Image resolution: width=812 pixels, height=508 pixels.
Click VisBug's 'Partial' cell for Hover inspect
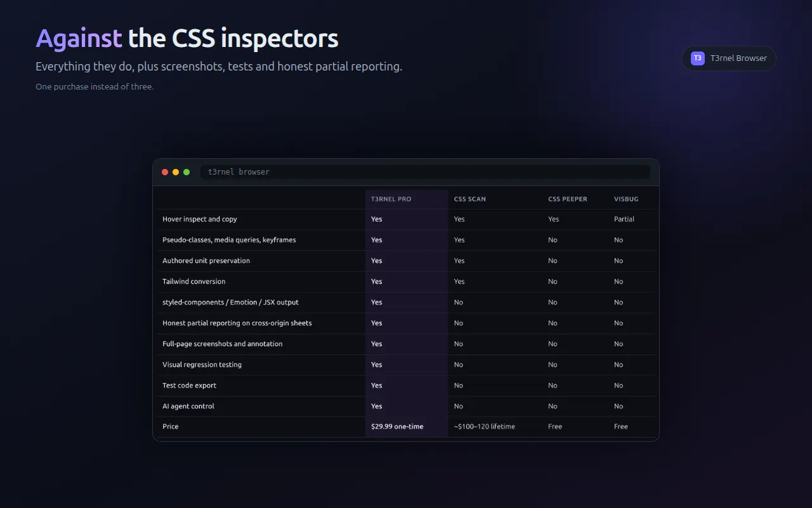click(x=624, y=220)
